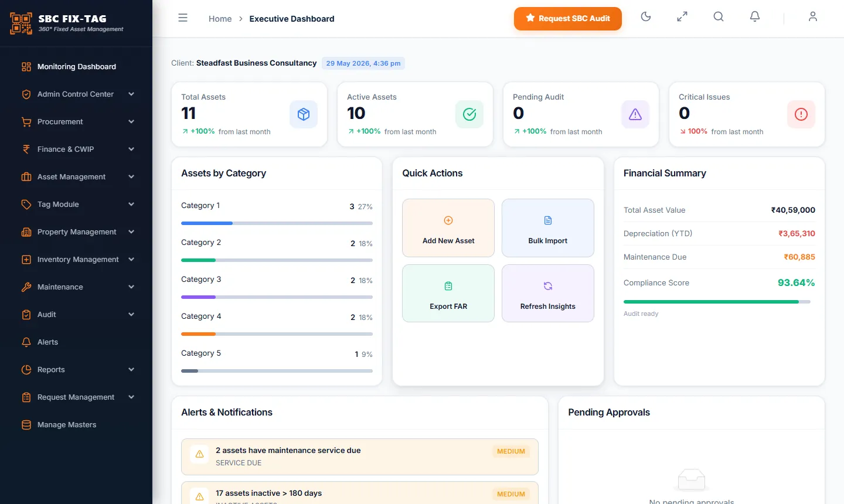Click the Finance & CWIP rupee icon

tap(26, 149)
